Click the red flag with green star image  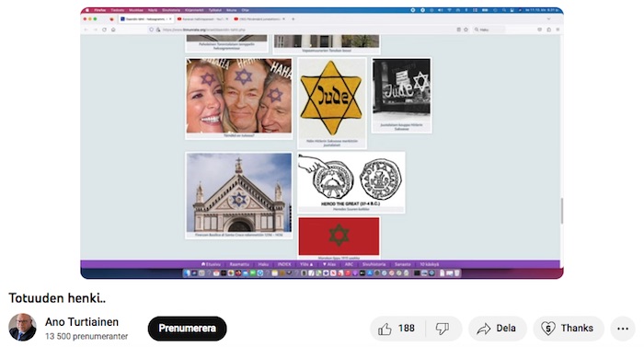[x=339, y=236]
